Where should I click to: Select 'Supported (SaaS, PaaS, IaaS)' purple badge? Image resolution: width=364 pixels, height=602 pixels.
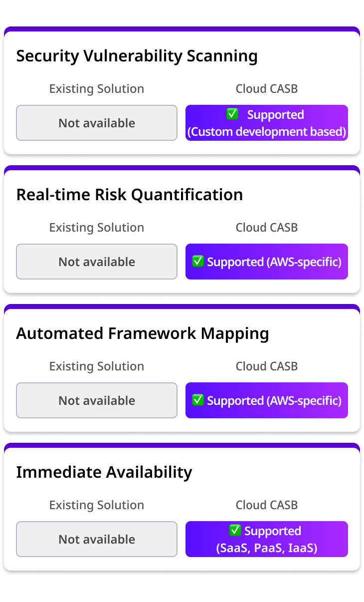pos(267,540)
